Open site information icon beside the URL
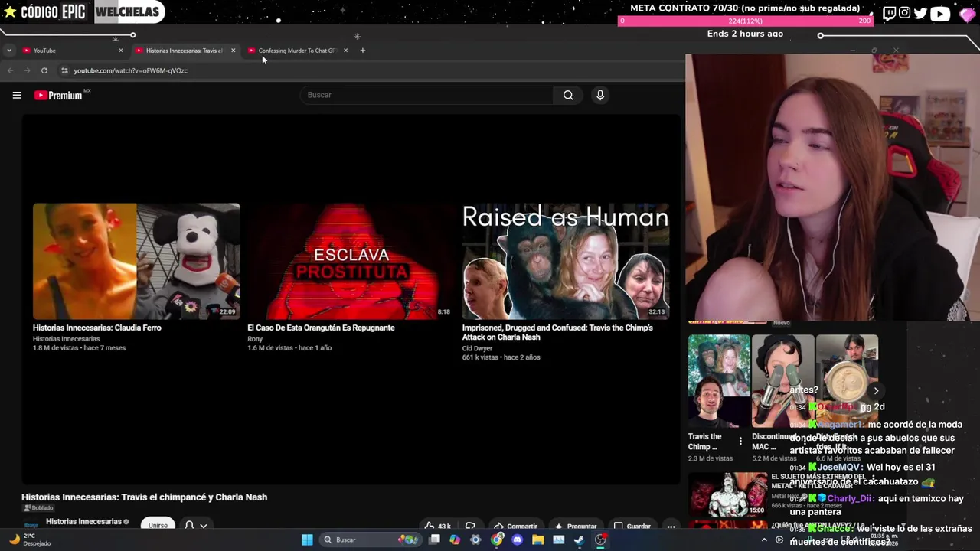 (x=64, y=70)
